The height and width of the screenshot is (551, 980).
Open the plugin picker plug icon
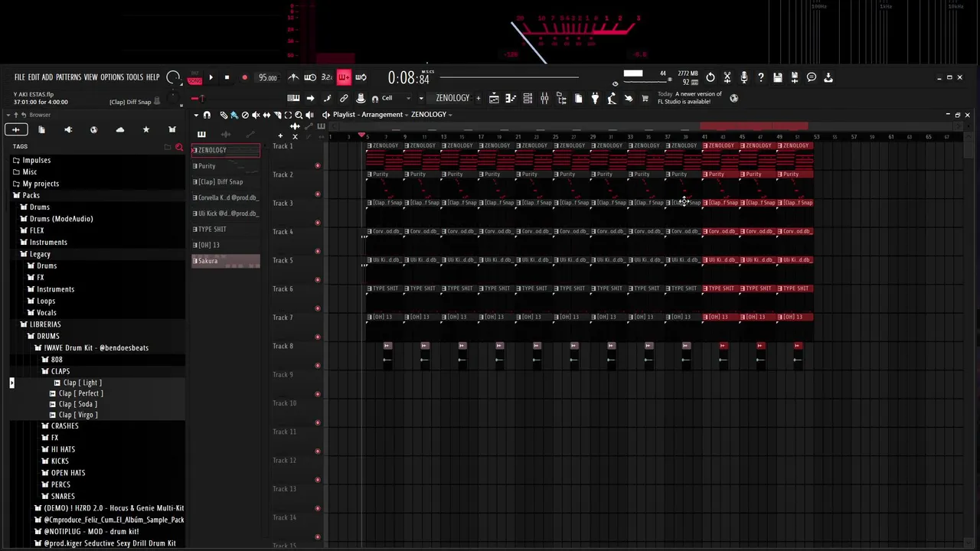[x=595, y=98]
